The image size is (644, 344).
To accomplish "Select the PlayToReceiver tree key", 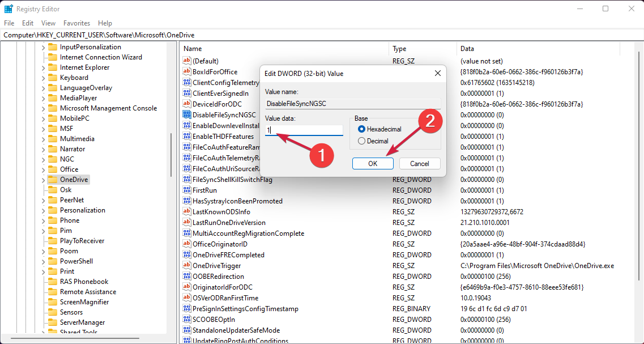I will 82,241.
